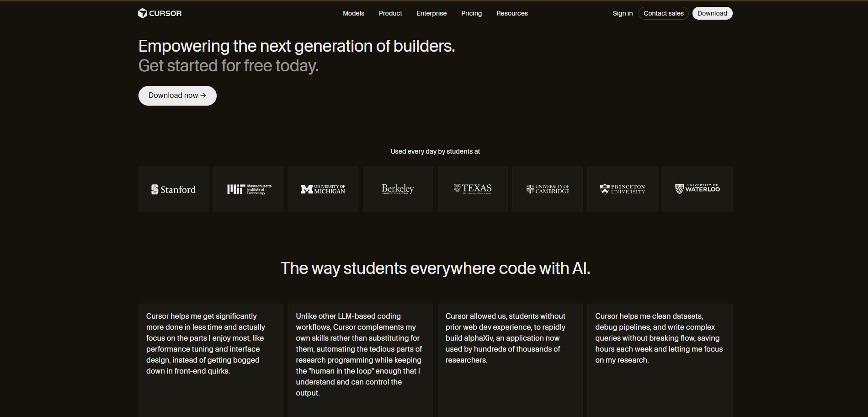Image resolution: width=868 pixels, height=417 pixels.
Task: Select the University of Cambridge logo card
Action: (x=548, y=189)
